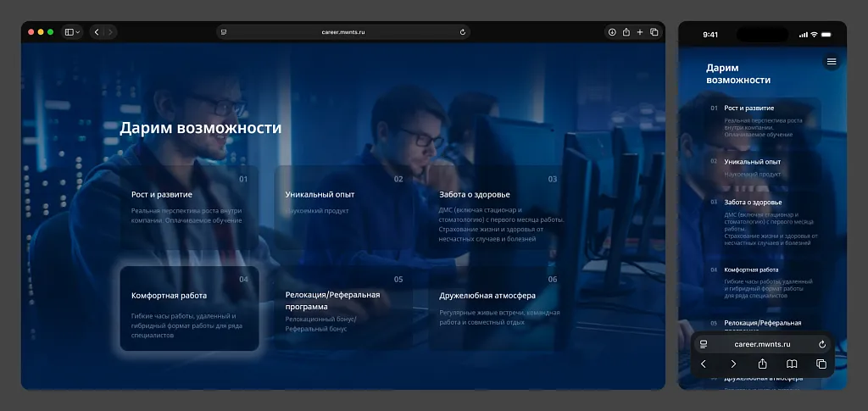This screenshot has width=868, height=411.
Task: Reload the page in the mobile browser
Action: pyautogui.click(x=821, y=344)
